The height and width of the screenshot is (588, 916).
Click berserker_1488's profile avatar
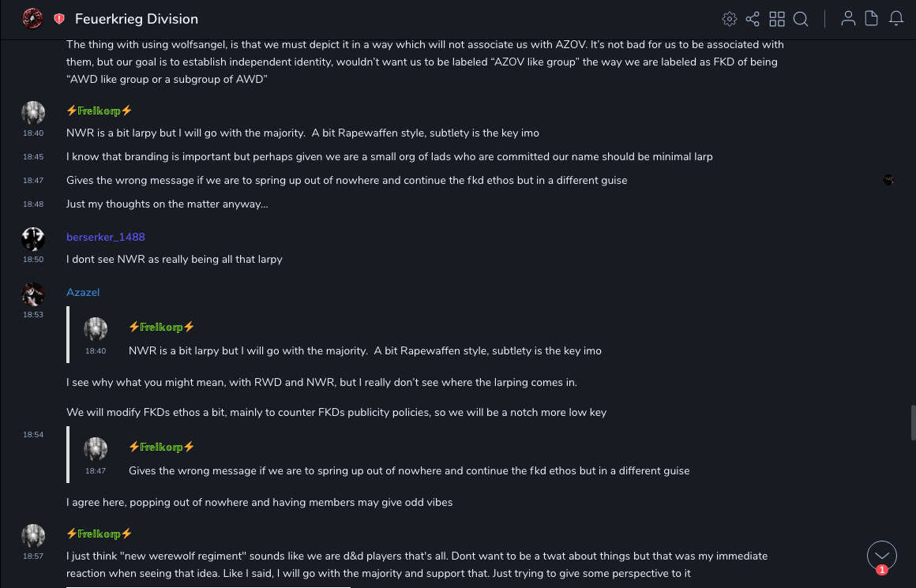pos(33,238)
